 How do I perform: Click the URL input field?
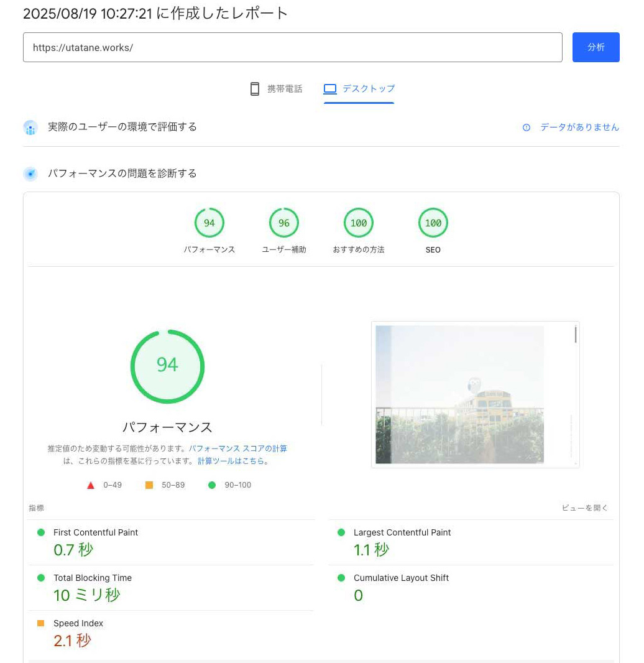coord(292,47)
